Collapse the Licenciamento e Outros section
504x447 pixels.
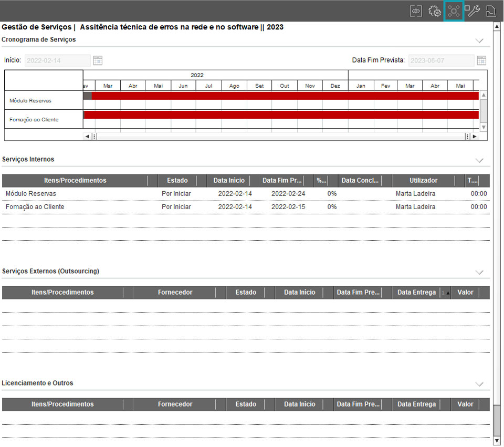479,384
